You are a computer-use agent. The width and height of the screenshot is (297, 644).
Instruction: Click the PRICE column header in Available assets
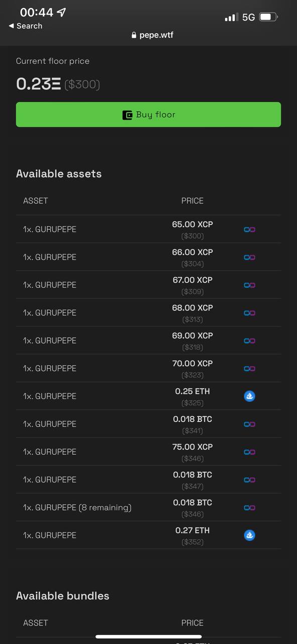pyautogui.click(x=192, y=201)
